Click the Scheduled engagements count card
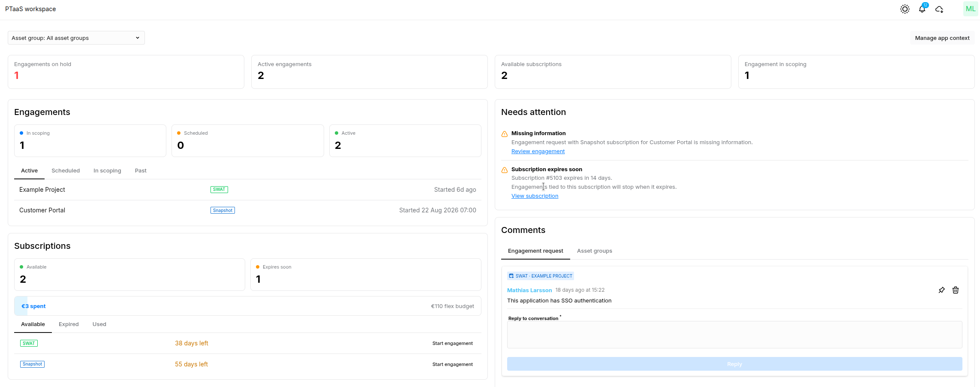 coord(248,141)
